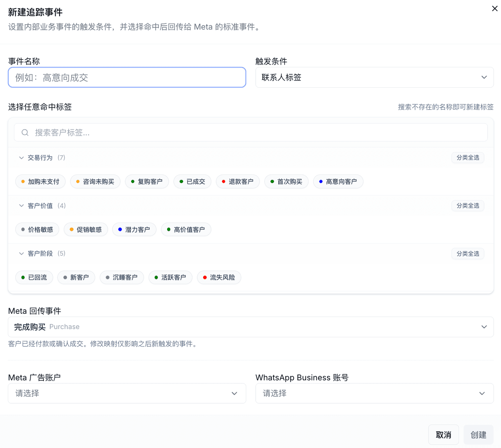Open the WhatsApp Business 账号 dropdown
The height and width of the screenshot is (448, 501).
(x=375, y=393)
